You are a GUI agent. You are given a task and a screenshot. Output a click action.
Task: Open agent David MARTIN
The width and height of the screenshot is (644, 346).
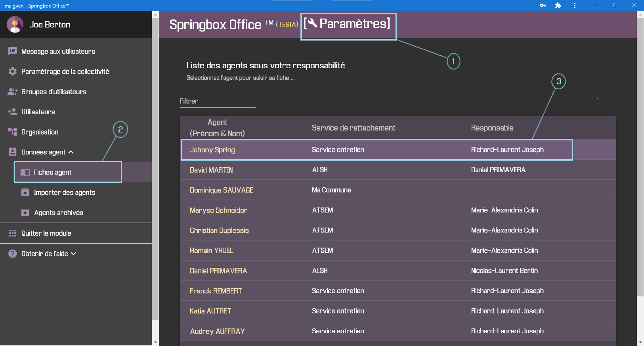[x=211, y=170]
